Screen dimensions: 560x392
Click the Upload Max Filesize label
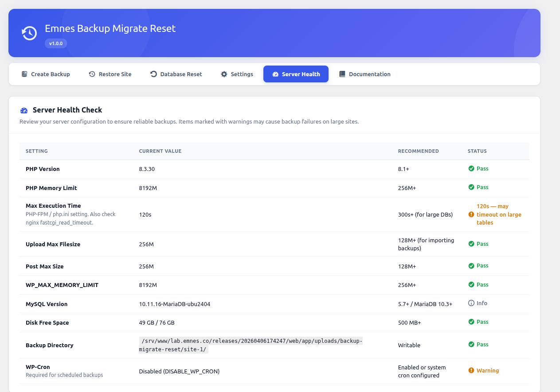[53, 244]
